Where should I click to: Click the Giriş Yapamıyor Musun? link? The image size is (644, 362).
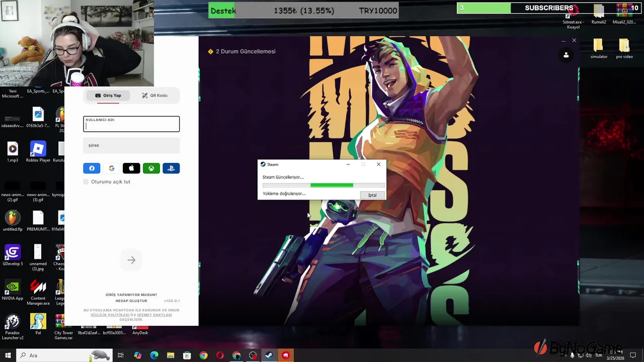[131, 295]
